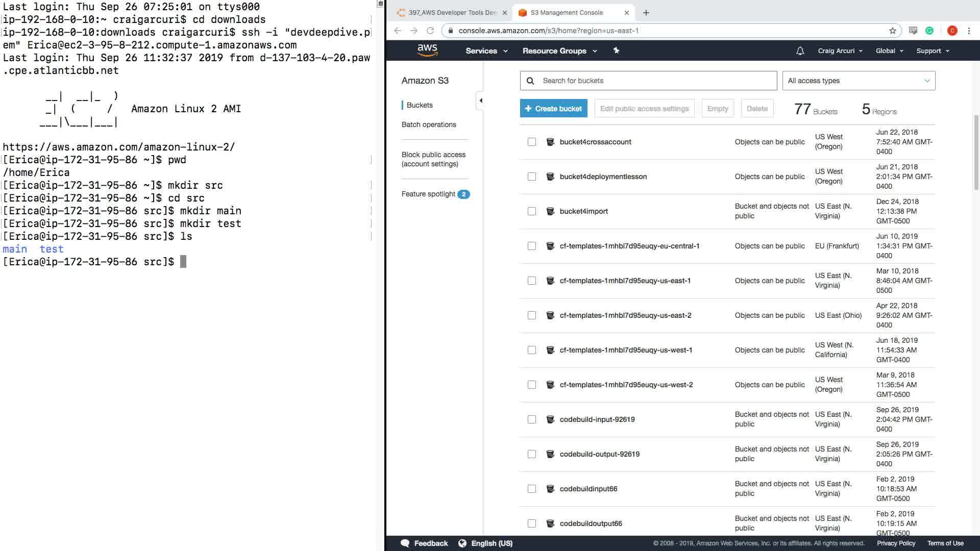Tick the cf-templates us-east-2 bucket checkbox

(532, 315)
